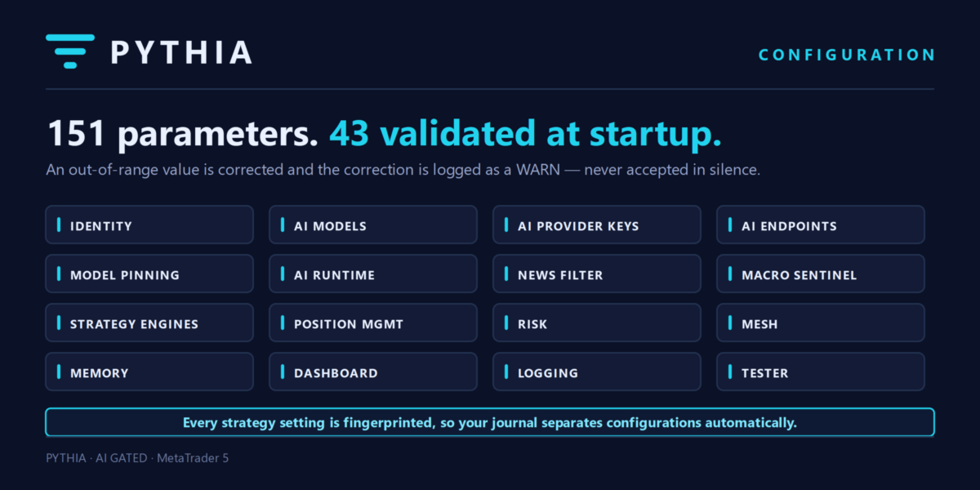980x490 pixels.
Task: Open the MEMORY settings tile
Action: click(x=149, y=372)
